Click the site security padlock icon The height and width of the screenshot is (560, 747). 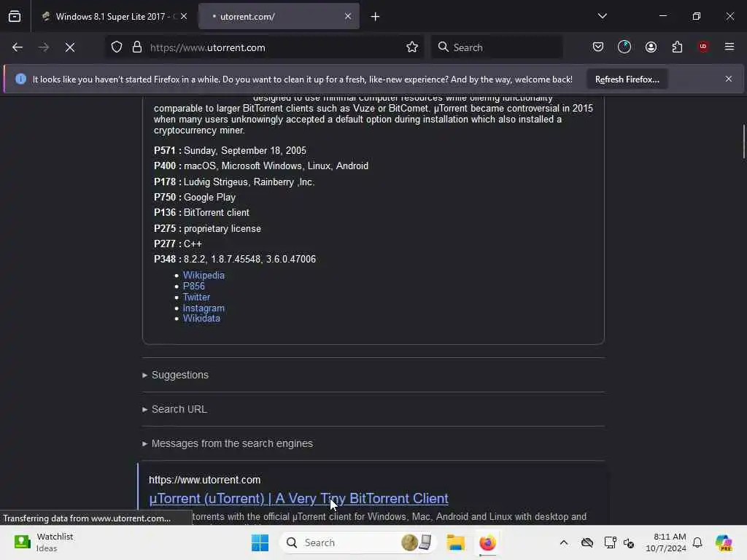pyautogui.click(x=137, y=47)
